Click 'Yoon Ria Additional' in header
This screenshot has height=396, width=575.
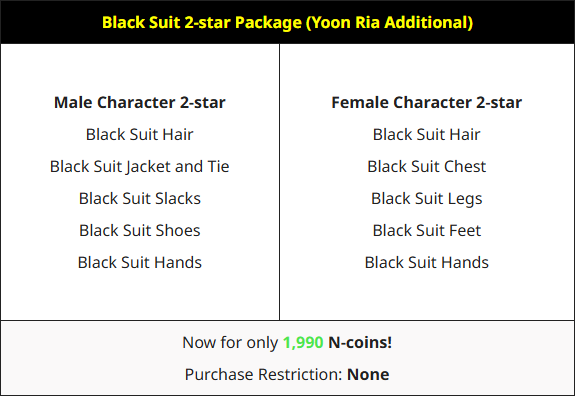click(x=390, y=22)
